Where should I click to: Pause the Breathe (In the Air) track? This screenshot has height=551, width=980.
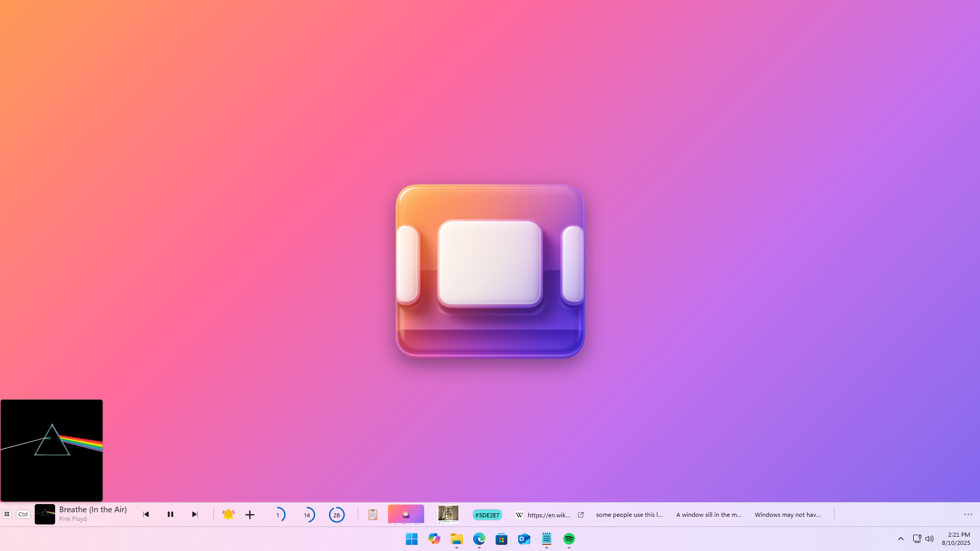pyautogui.click(x=170, y=514)
